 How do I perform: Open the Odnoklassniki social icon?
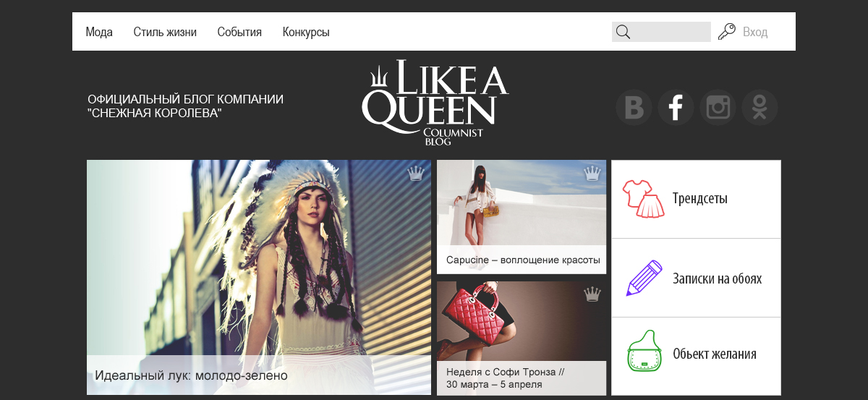tap(759, 108)
